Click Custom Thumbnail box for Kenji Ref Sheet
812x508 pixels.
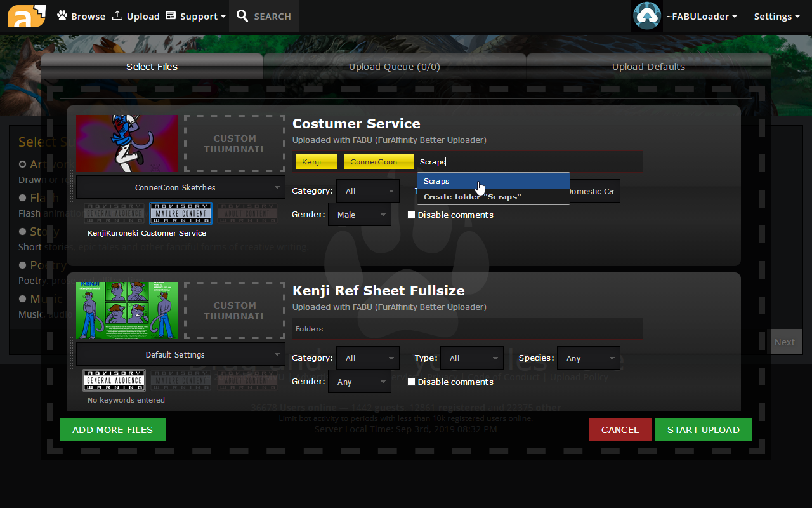click(x=235, y=311)
